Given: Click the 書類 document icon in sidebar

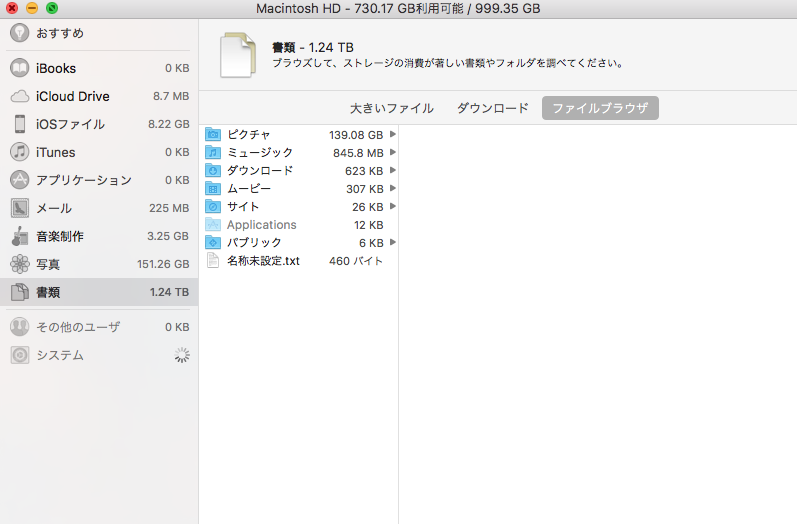Looking at the screenshot, I should click(19, 292).
